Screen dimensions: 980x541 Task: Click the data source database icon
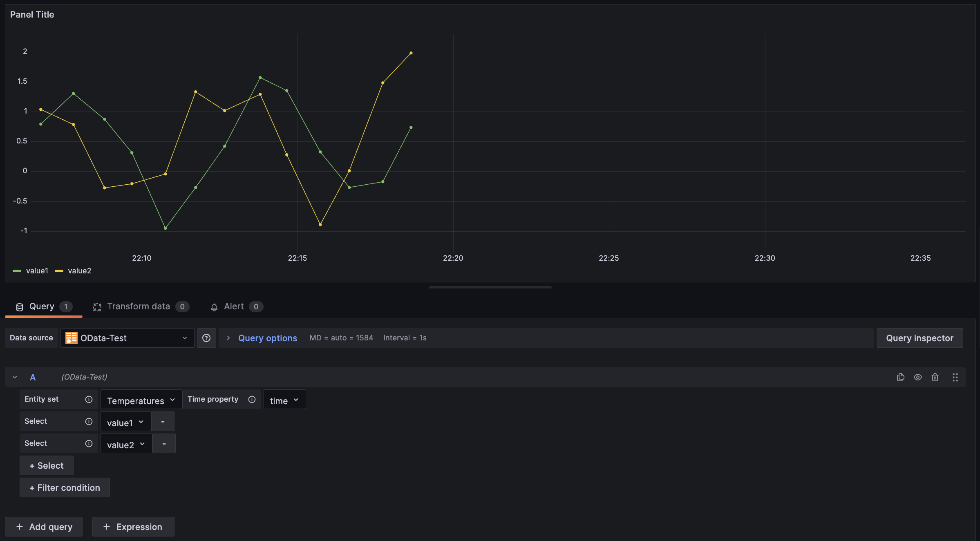click(x=71, y=338)
